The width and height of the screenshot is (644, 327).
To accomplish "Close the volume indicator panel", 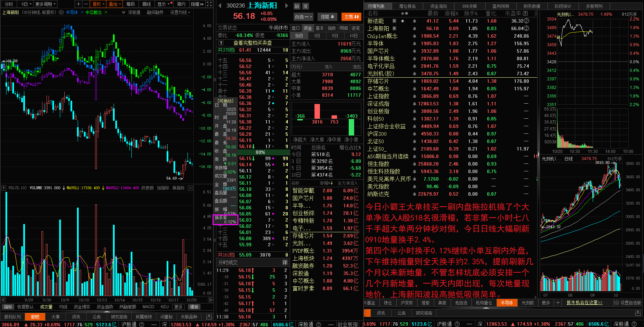I will click(190, 188).
